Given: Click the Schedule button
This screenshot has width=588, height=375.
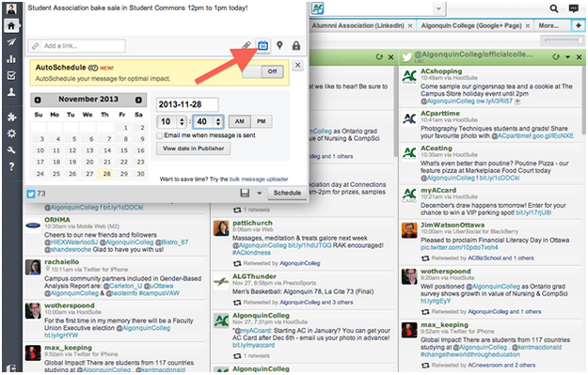Looking at the screenshot, I should [x=287, y=193].
